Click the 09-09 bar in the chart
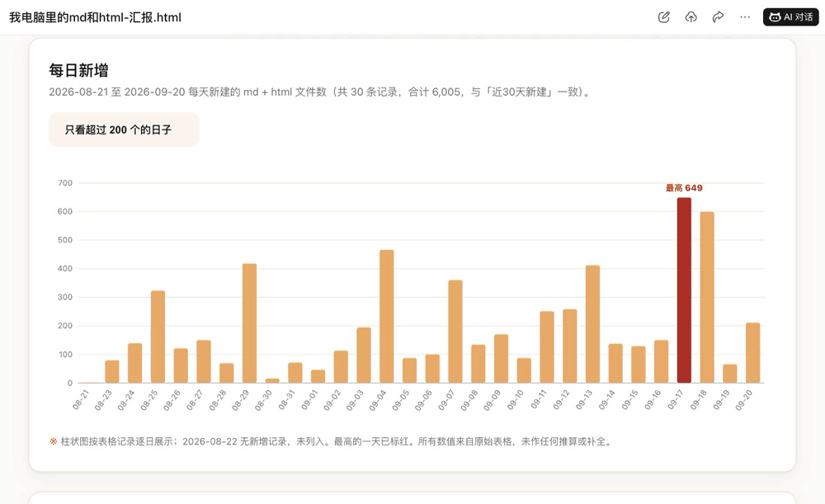This screenshot has height=504, width=825. coord(501,359)
